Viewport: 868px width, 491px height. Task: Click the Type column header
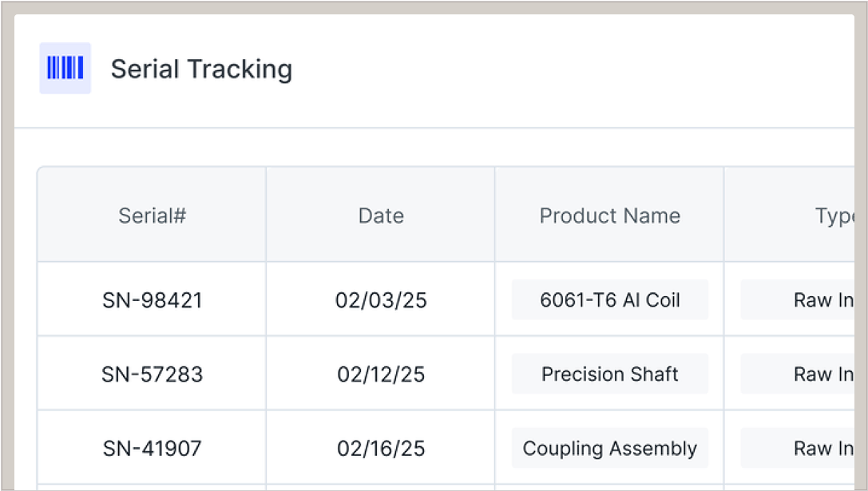pos(834,216)
